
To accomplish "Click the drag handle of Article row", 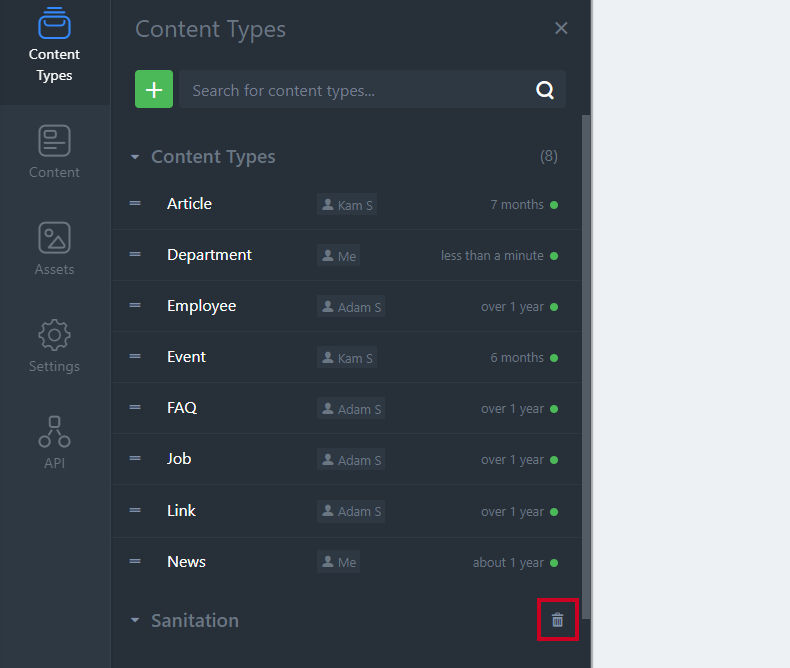I will click(135, 204).
